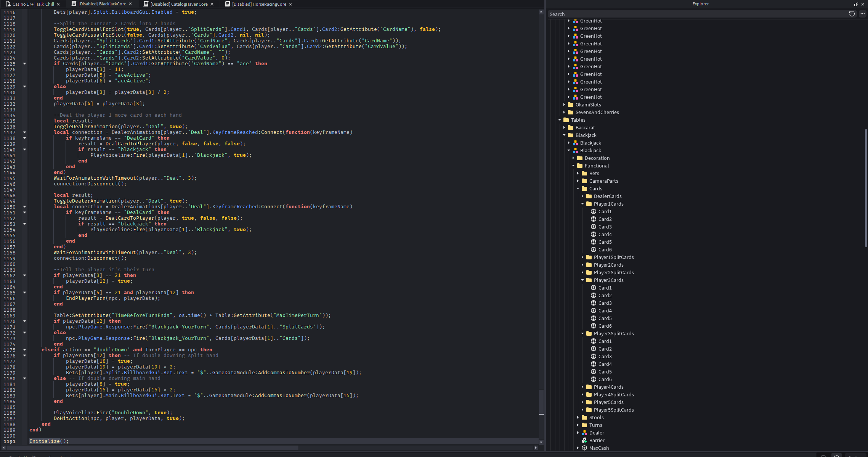Screen dimensions: 868x457
Task: Collapse the Tables folder
Action: pyautogui.click(x=560, y=120)
